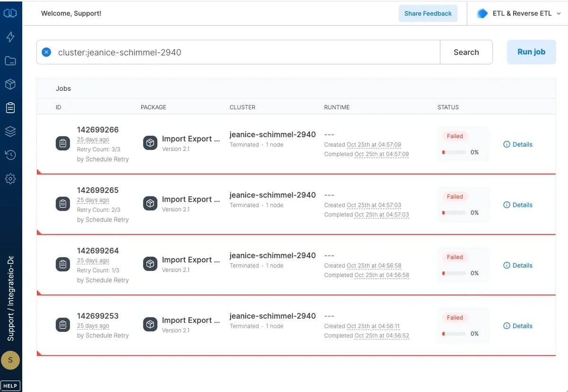Click Retry Count: 1/3 text
Viewport: 568px width, 392px height.
(x=98, y=270)
